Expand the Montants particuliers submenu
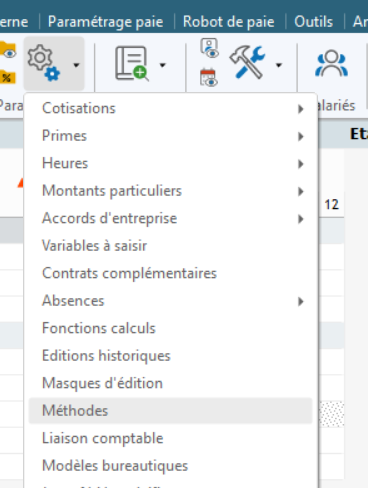Image resolution: width=368 pixels, height=488 pixels. tap(170, 191)
